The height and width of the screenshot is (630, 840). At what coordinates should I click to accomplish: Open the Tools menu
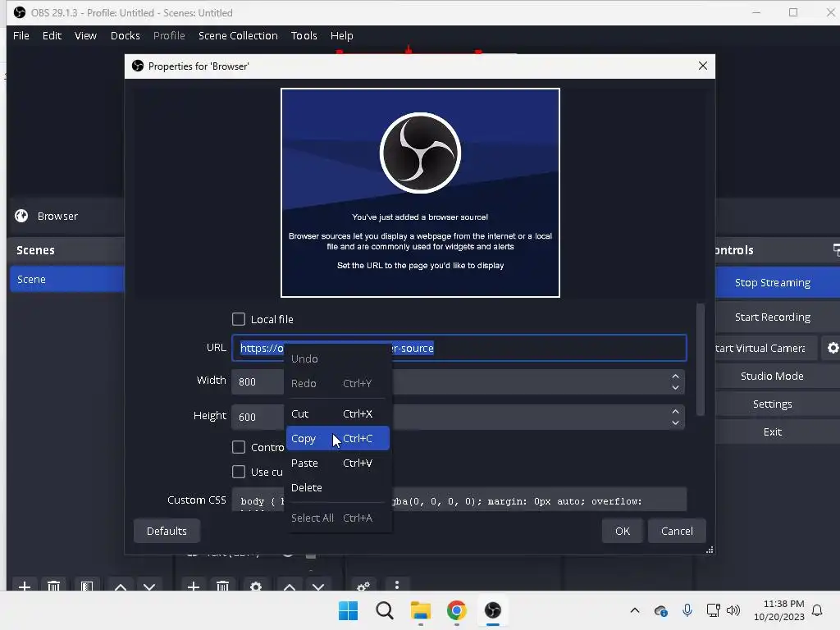304,35
